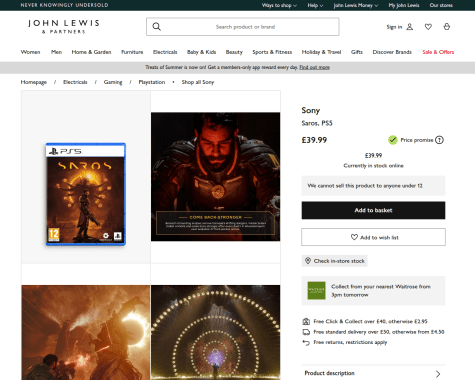
Task: Click the Check in-store stock button
Action: pyautogui.click(x=334, y=261)
